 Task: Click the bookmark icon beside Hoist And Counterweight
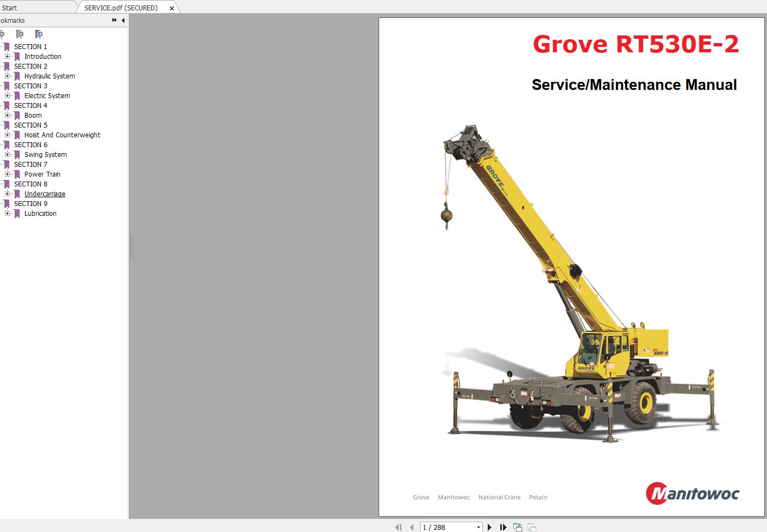pyautogui.click(x=17, y=135)
